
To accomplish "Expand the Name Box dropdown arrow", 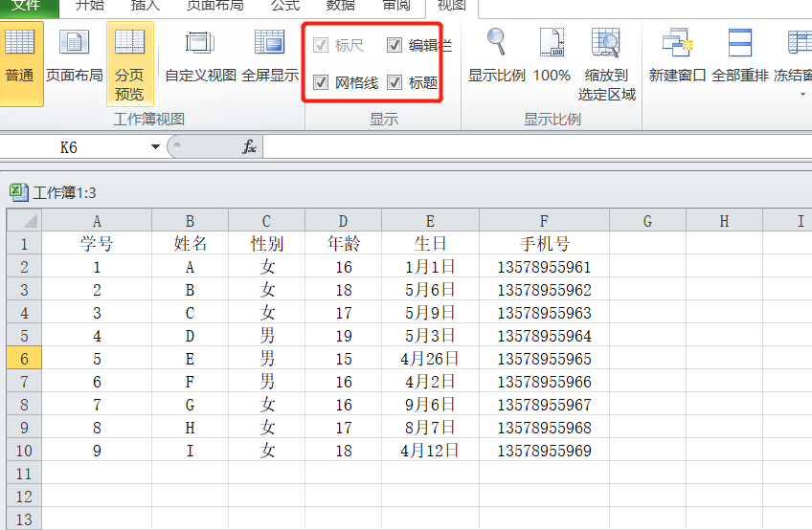I will point(155,147).
